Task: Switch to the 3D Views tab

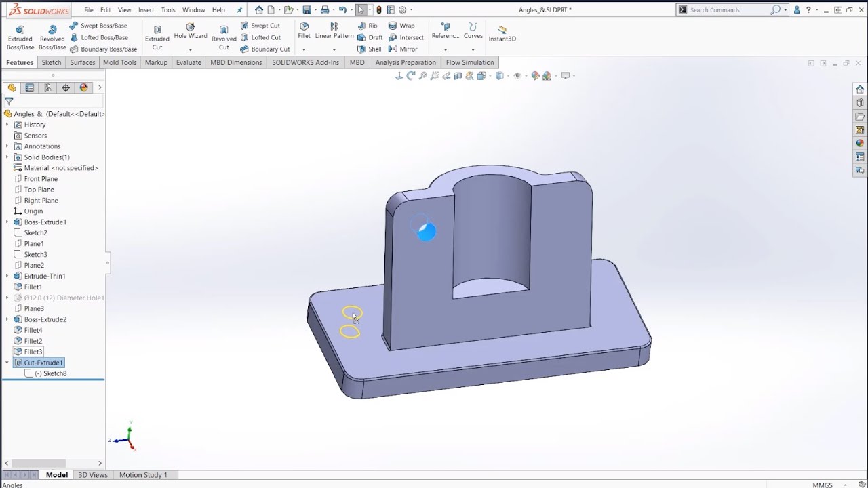Action: (x=93, y=475)
